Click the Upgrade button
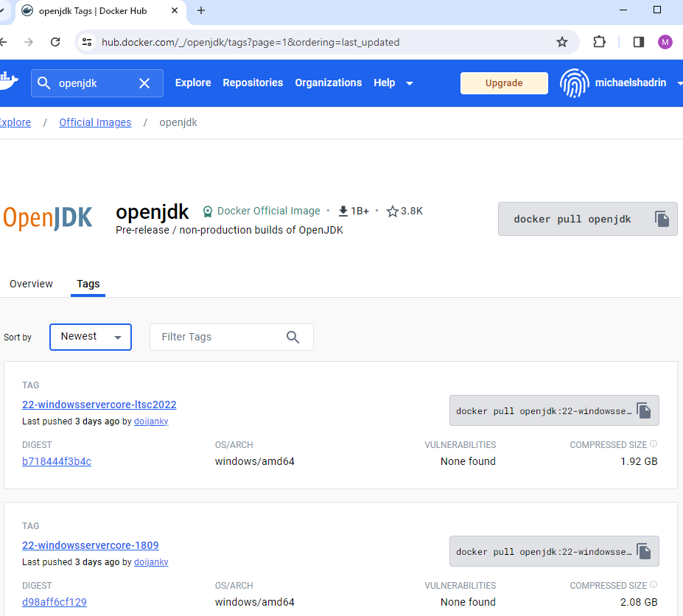 504,83
